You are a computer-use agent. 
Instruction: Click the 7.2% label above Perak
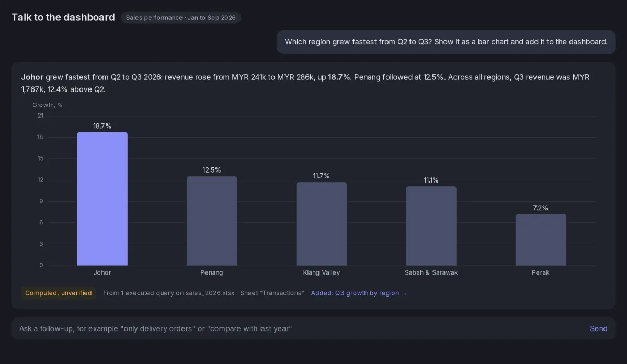click(541, 208)
